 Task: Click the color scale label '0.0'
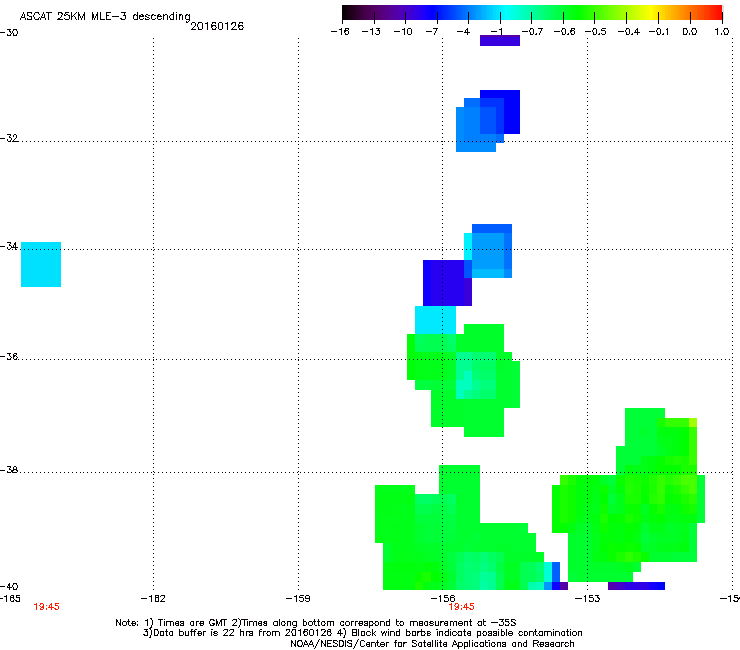690,32
